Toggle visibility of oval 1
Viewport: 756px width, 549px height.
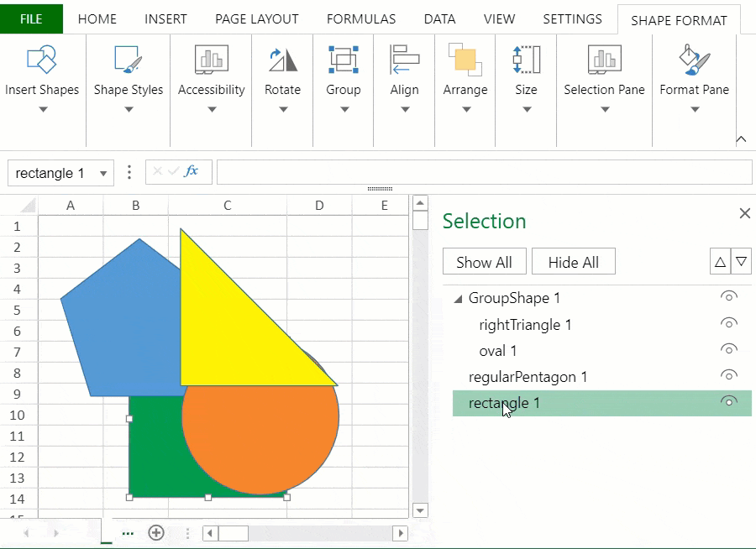[x=729, y=349]
